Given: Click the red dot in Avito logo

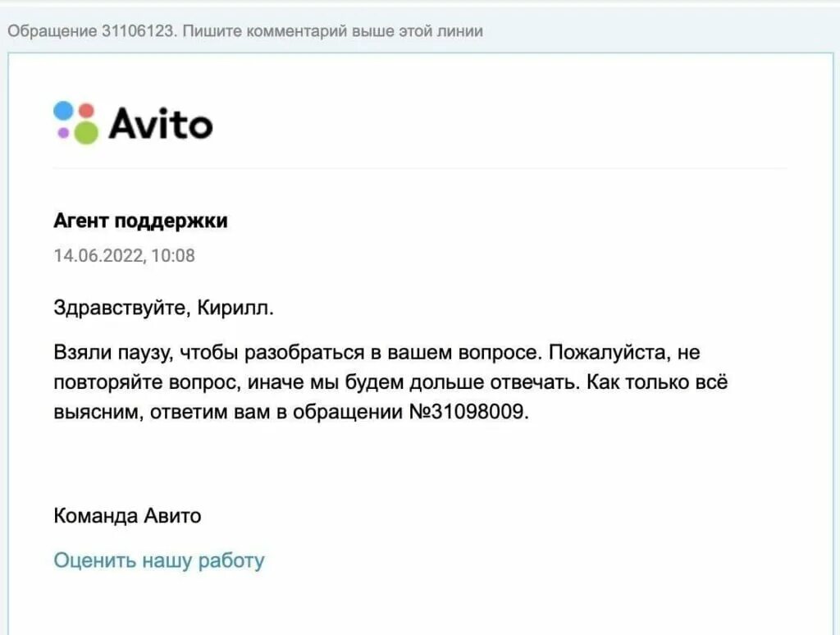Looking at the screenshot, I should 86,111.
